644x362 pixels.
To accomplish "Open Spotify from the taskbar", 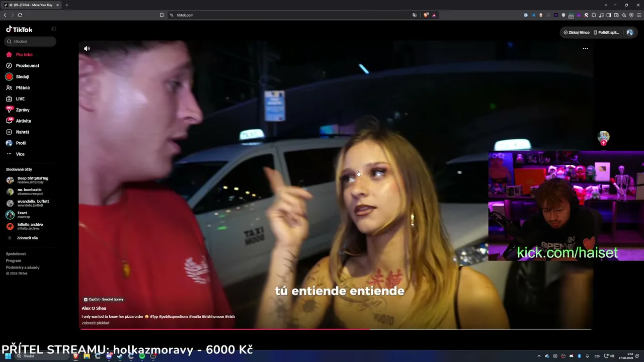I will click(x=142, y=356).
